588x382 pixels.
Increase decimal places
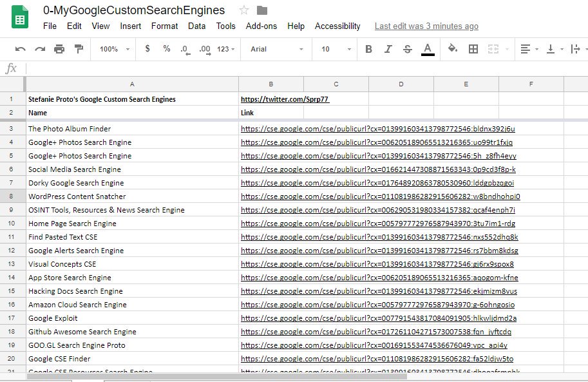point(205,49)
